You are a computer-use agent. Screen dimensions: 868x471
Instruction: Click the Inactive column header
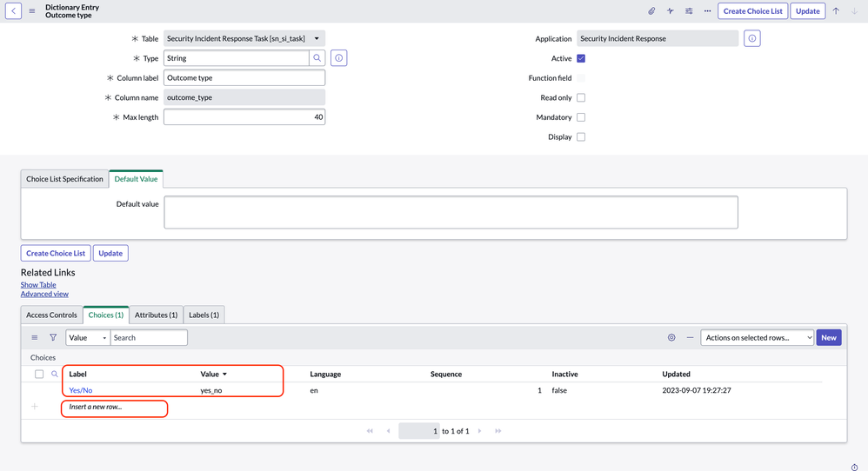point(564,375)
